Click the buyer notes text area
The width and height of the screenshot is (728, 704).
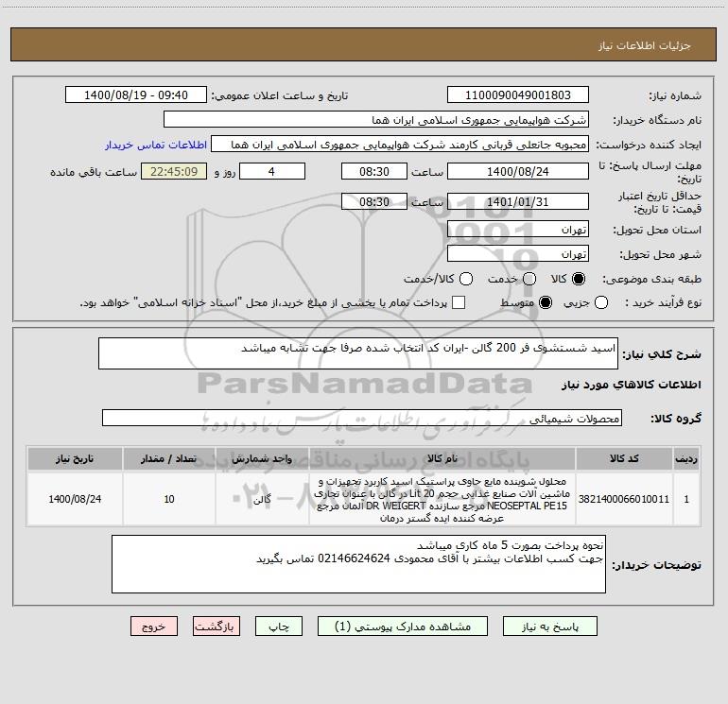tap(358, 564)
